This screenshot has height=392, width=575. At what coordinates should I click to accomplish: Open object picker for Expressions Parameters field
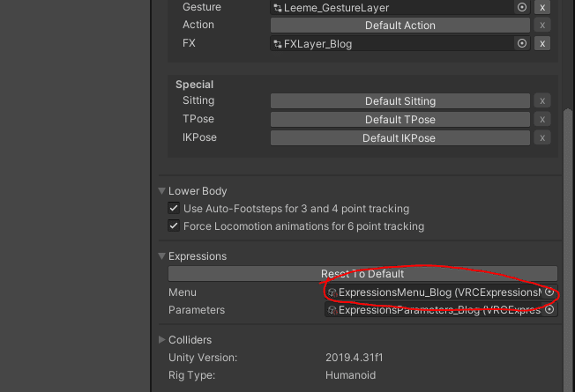click(549, 309)
